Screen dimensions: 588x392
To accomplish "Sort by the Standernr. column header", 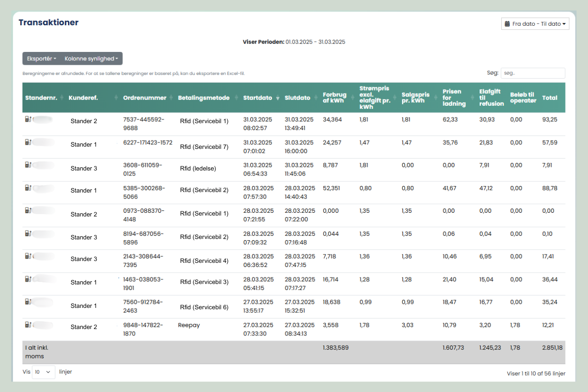I will (44, 98).
